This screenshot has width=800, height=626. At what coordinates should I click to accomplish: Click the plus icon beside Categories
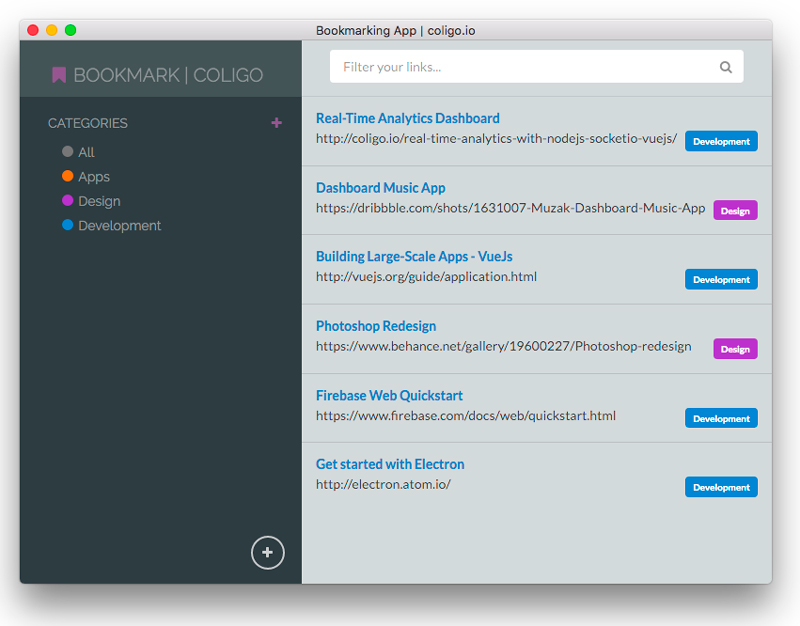coord(277,123)
